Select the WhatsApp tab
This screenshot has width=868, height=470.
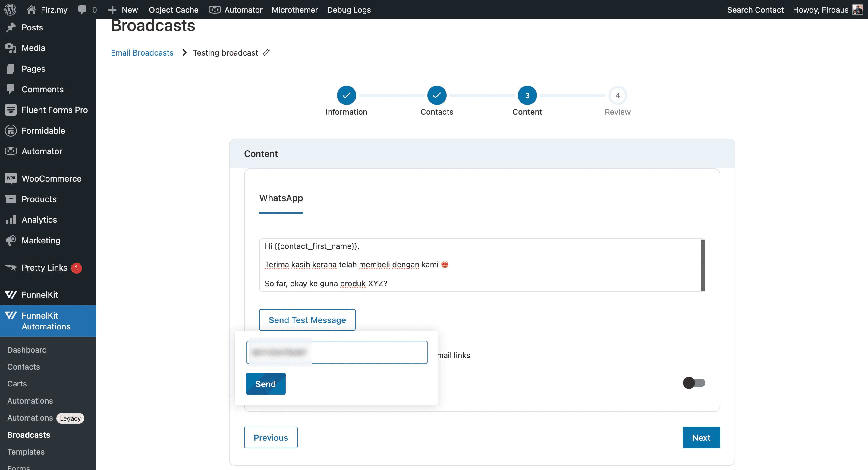click(281, 198)
